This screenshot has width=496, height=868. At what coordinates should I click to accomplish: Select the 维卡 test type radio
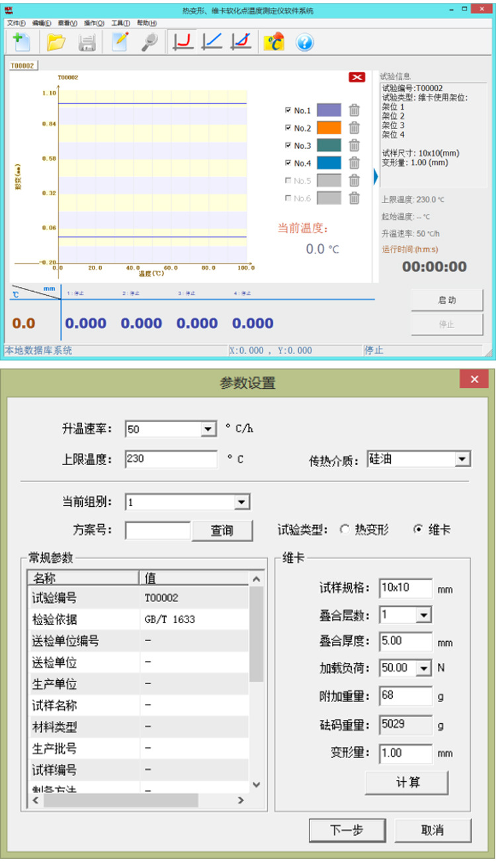pos(417,530)
